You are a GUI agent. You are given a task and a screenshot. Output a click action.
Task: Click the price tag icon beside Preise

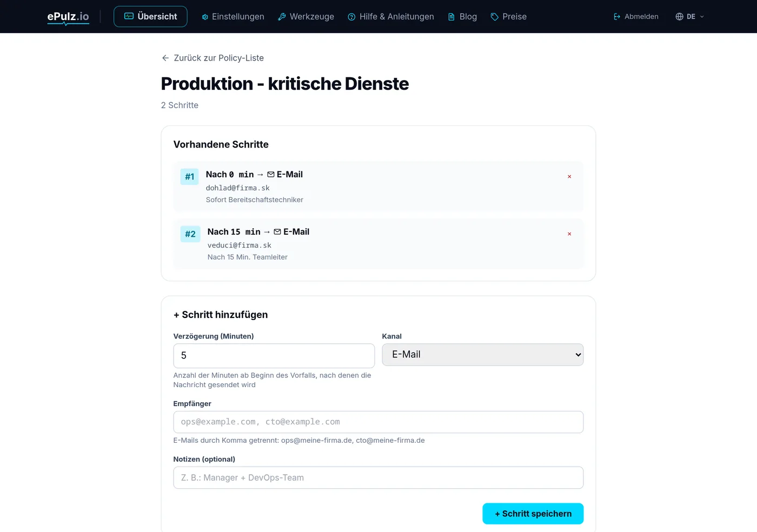(x=494, y=17)
